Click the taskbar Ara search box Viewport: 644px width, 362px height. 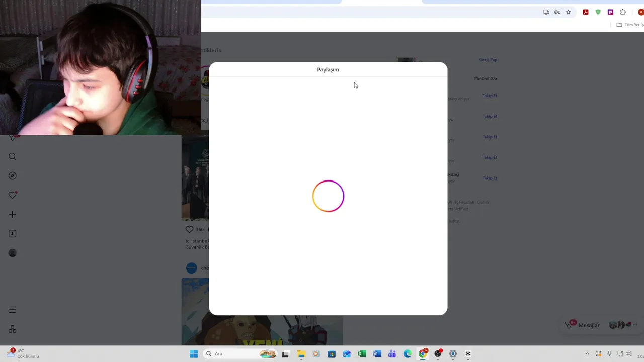click(x=240, y=354)
